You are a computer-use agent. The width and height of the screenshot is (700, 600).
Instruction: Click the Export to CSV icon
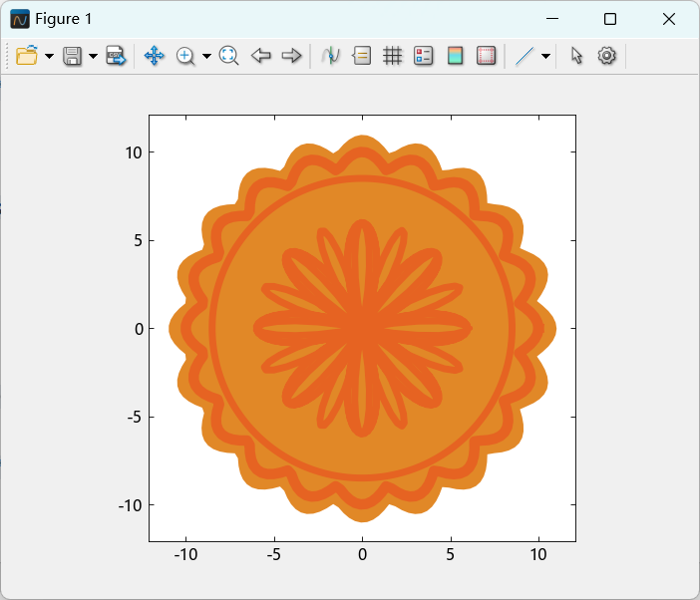coord(116,56)
